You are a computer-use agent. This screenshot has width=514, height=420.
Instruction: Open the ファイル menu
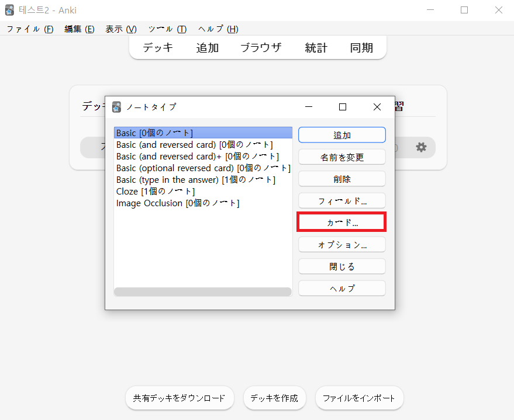(30, 29)
